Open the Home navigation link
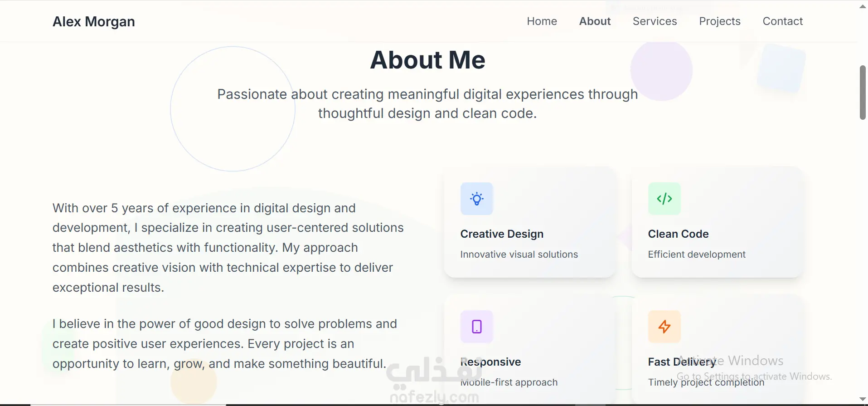 point(542,21)
